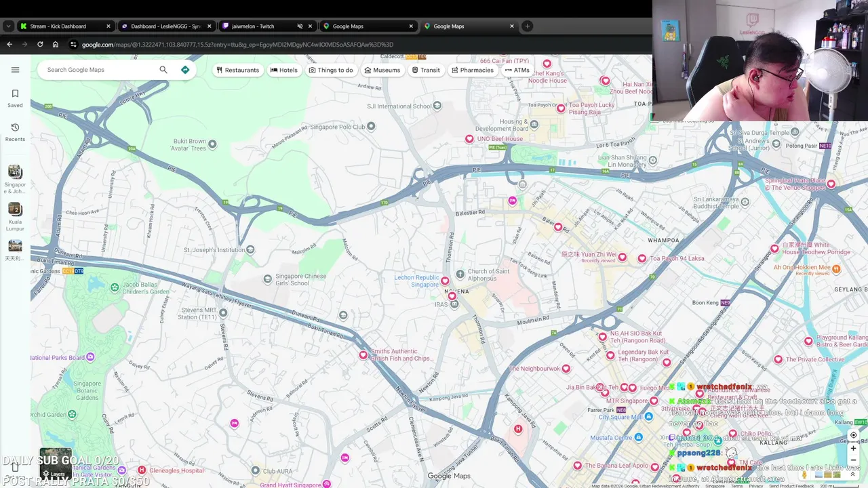
Task: Go back in browser history
Action: [9, 45]
